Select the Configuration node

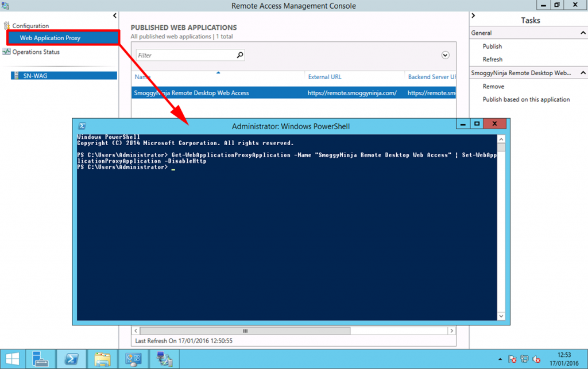coord(30,26)
